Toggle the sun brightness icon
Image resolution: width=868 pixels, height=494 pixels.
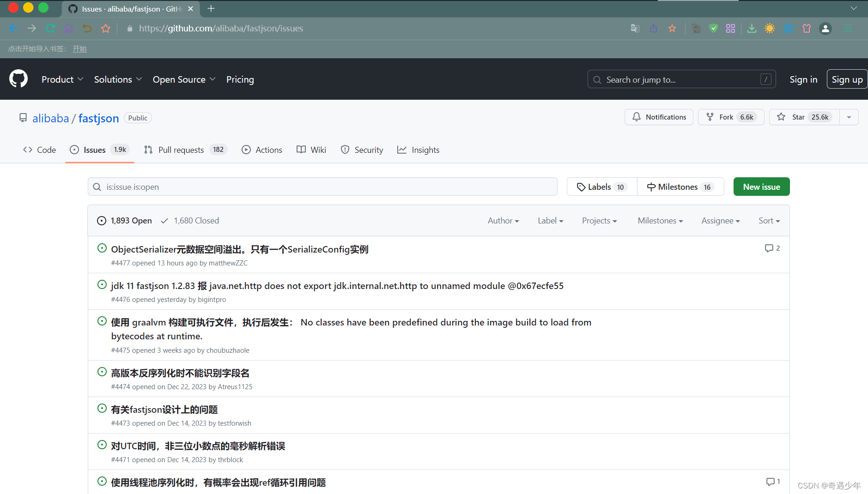click(770, 28)
